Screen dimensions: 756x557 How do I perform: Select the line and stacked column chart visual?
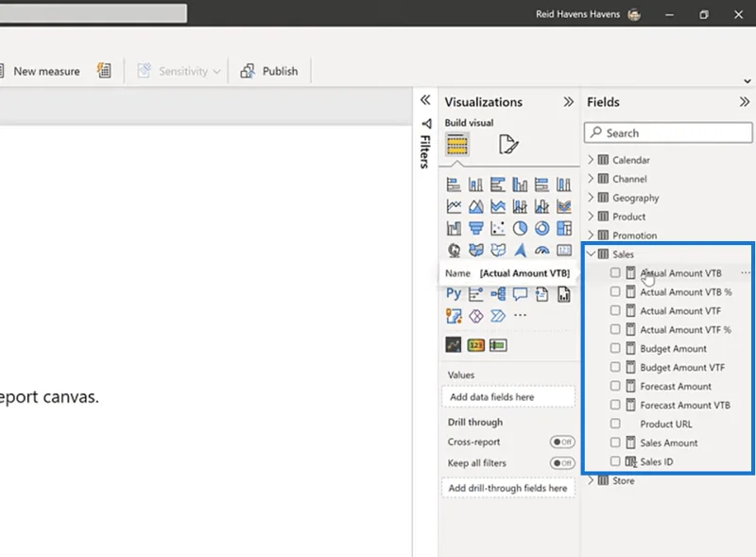(x=520, y=206)
